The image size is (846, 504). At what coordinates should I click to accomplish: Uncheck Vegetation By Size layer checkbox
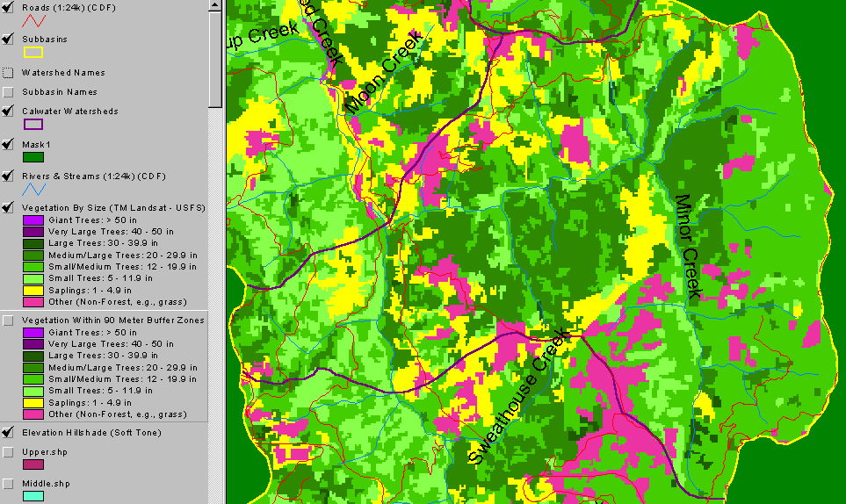pos(8,207)
